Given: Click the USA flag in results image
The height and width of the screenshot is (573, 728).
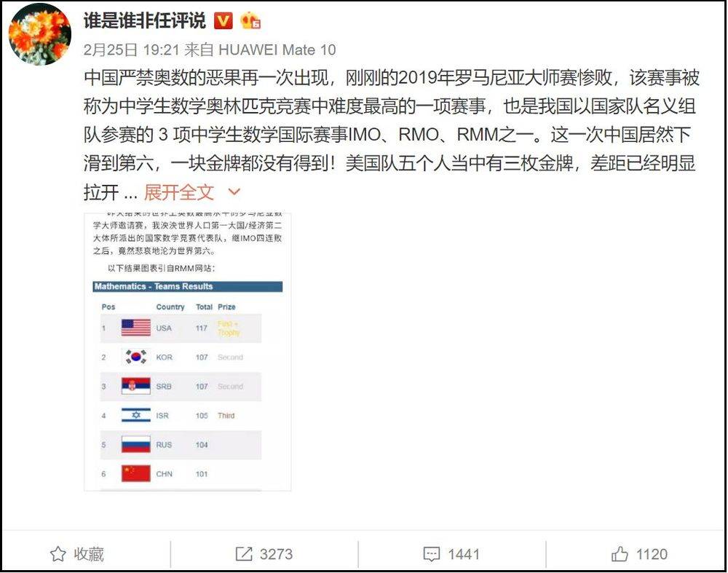Looking at the screenshot, I should [x=135, y=328].
